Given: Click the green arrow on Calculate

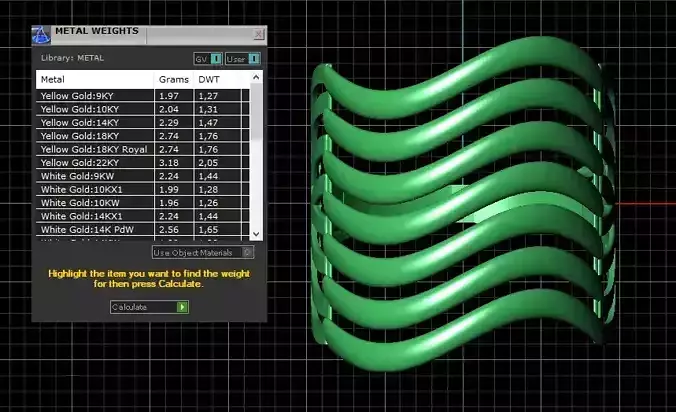Looking at the screenshot, I should (x=182, y=307).
